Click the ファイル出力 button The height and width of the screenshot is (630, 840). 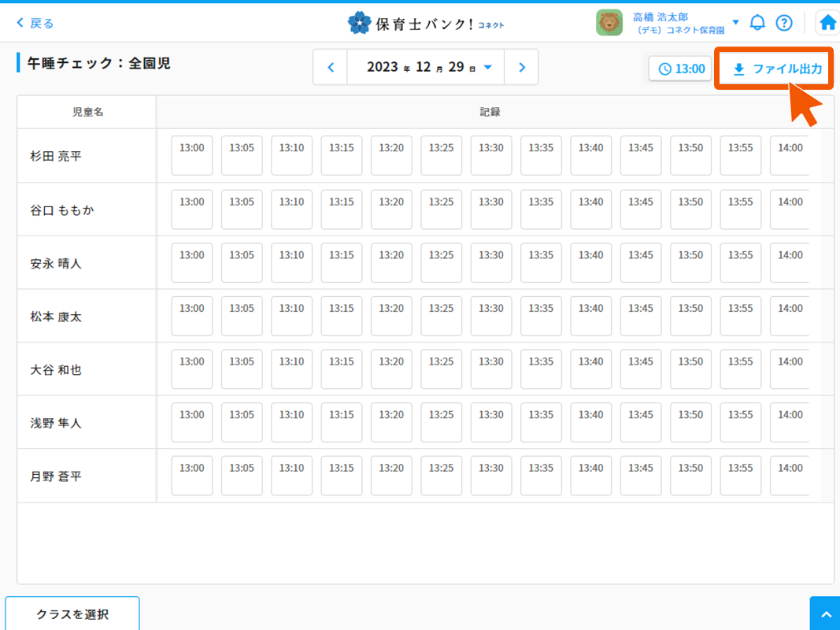[775, 69]
